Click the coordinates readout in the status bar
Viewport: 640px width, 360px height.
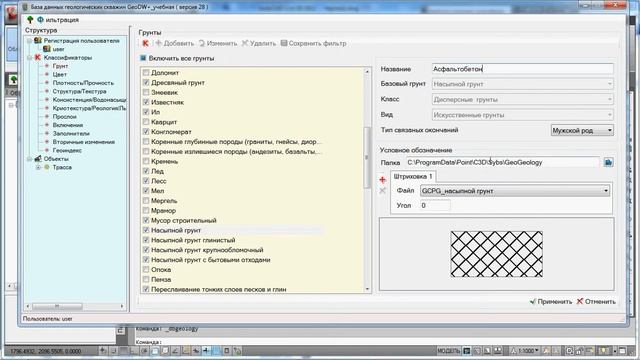click(45, 351)
